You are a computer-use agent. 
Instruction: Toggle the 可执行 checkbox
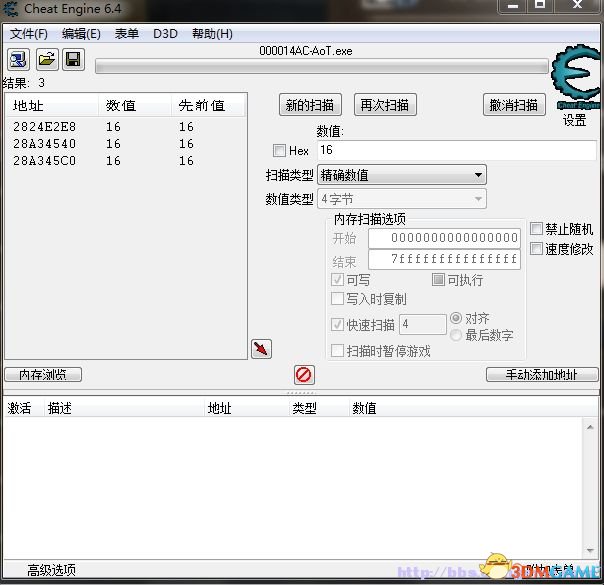(438, 280)
